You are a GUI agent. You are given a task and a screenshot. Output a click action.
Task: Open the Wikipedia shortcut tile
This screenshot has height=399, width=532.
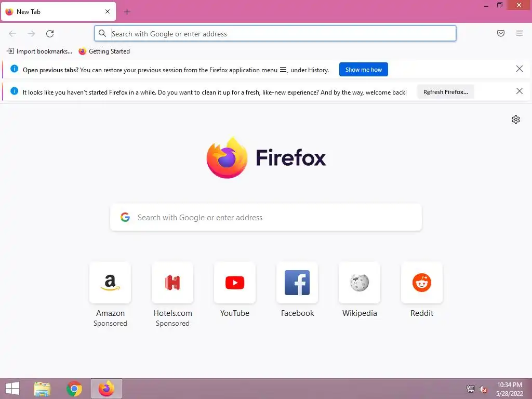click(360, 283)
